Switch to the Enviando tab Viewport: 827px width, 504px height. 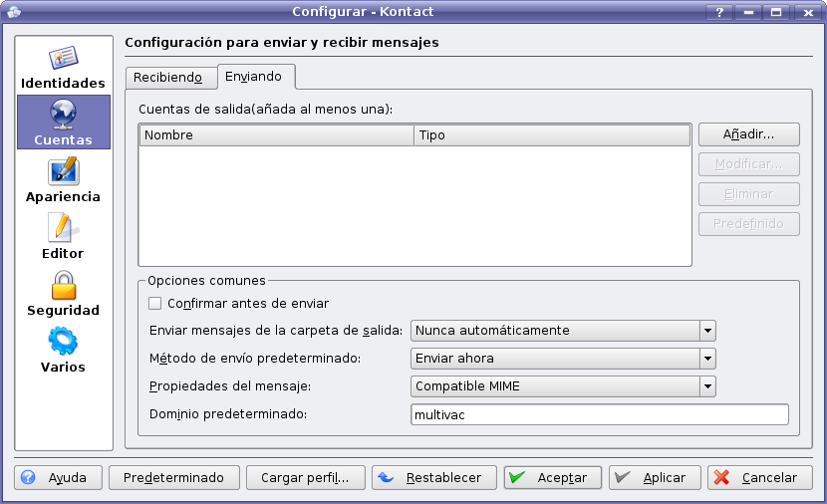(254, 77)
